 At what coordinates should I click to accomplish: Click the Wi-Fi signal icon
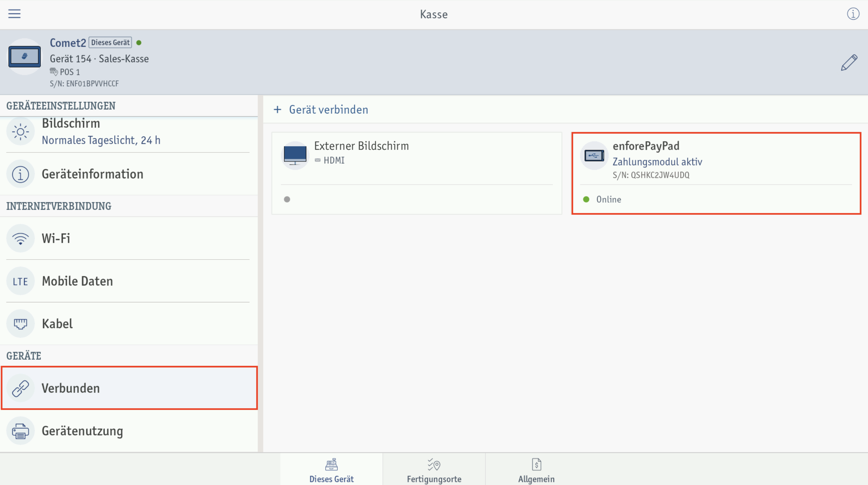[x=20, y=238]
